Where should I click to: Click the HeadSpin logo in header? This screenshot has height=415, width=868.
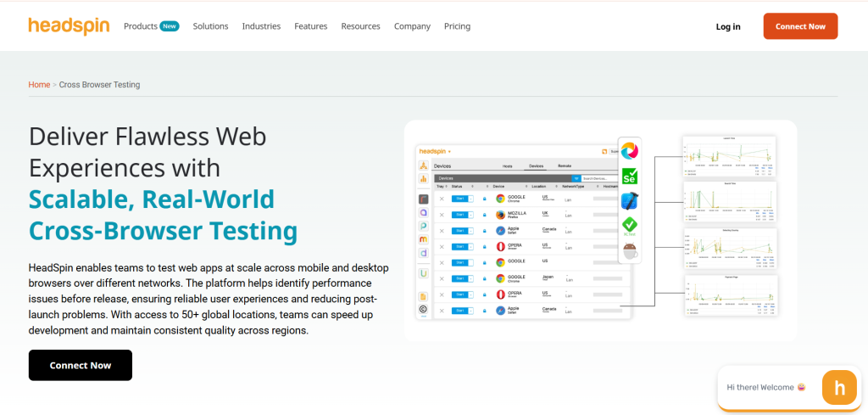click(69, 26)
